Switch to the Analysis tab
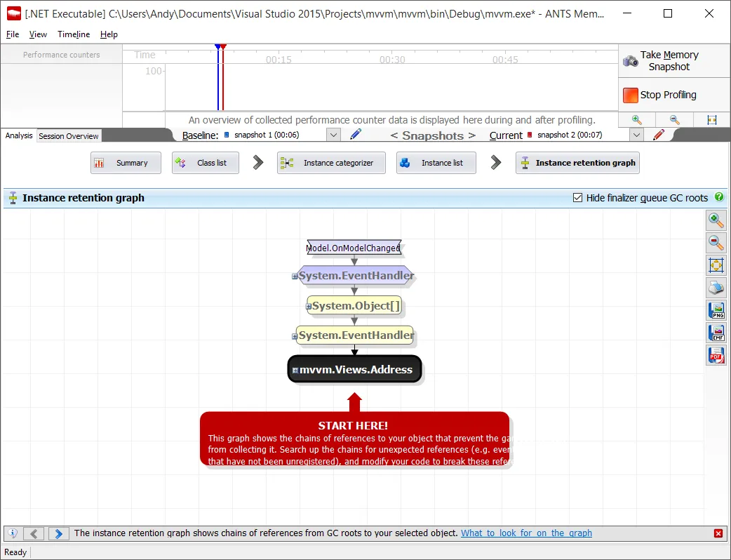 click(19, 135)
